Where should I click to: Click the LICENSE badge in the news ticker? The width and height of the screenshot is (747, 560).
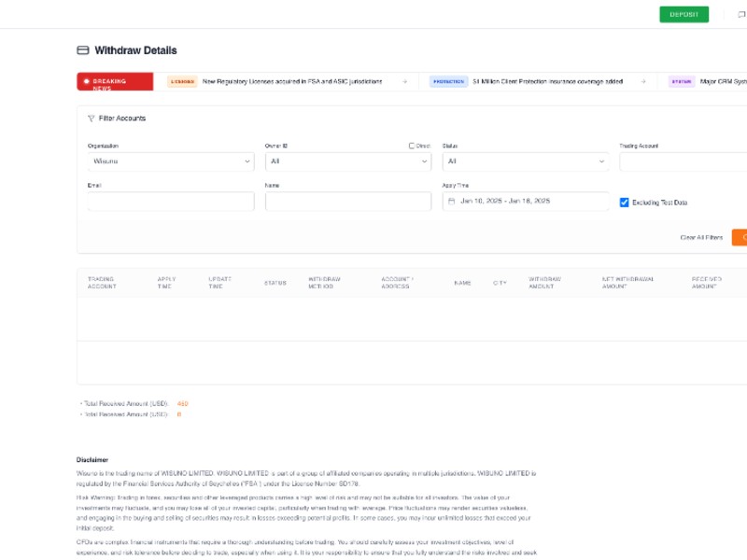(x=184, y=81)
